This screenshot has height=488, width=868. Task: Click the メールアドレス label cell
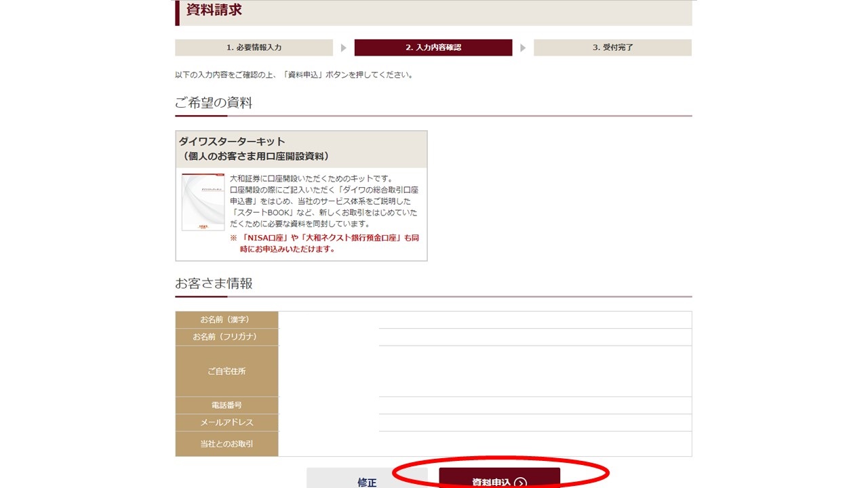coord(226,422)
